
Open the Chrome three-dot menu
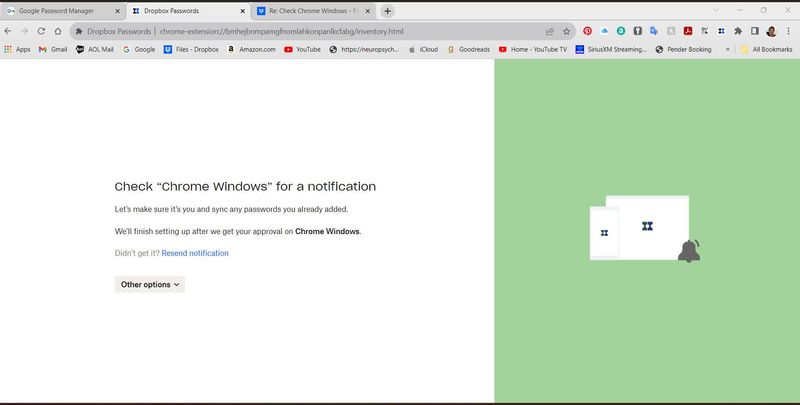coord(788,31)
